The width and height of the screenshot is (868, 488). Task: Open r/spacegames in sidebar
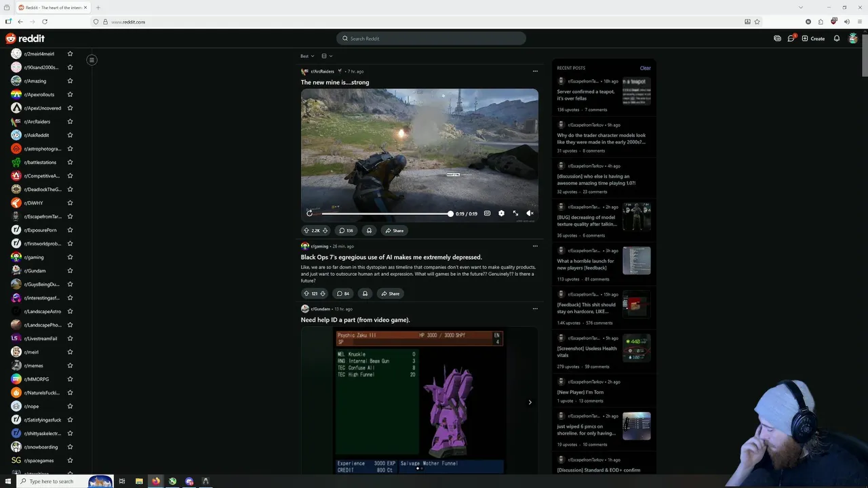40,460
